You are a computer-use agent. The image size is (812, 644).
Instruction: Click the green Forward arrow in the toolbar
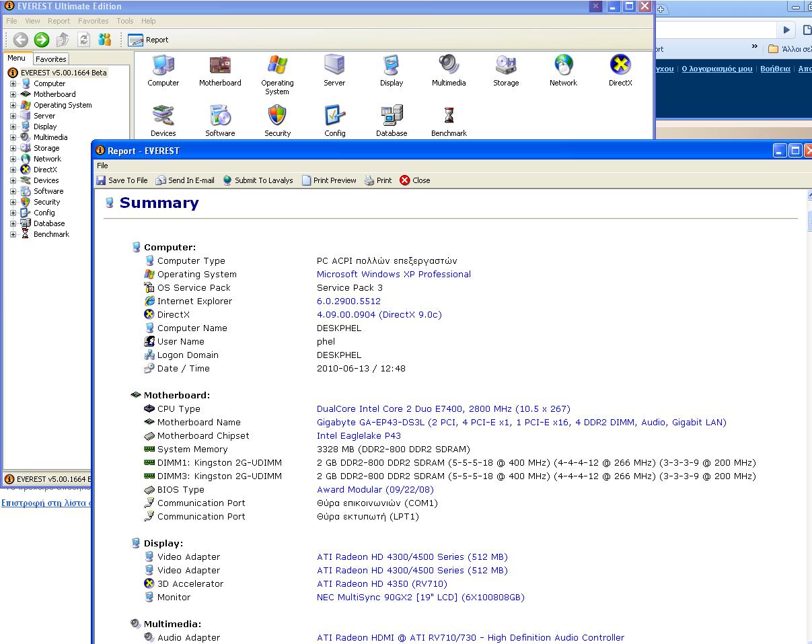pos(42,40)
